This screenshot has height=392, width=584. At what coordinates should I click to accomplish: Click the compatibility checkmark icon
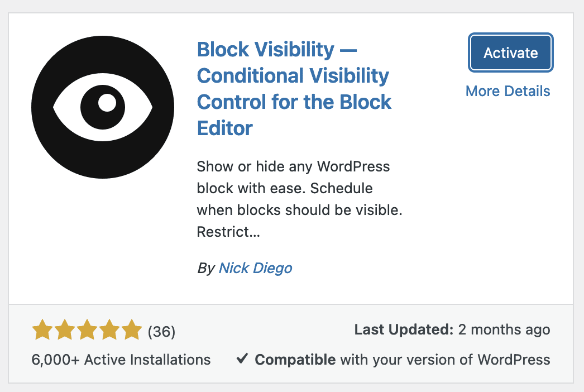coord(242,358)
